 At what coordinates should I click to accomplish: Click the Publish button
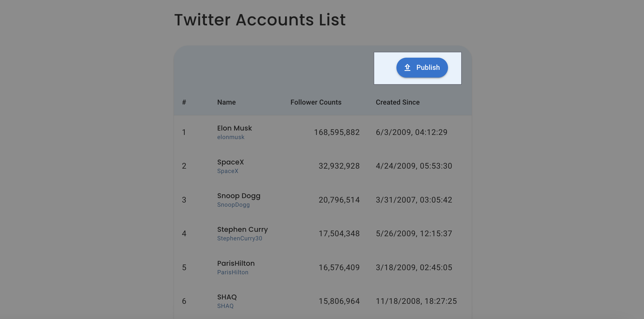[422, 68]
